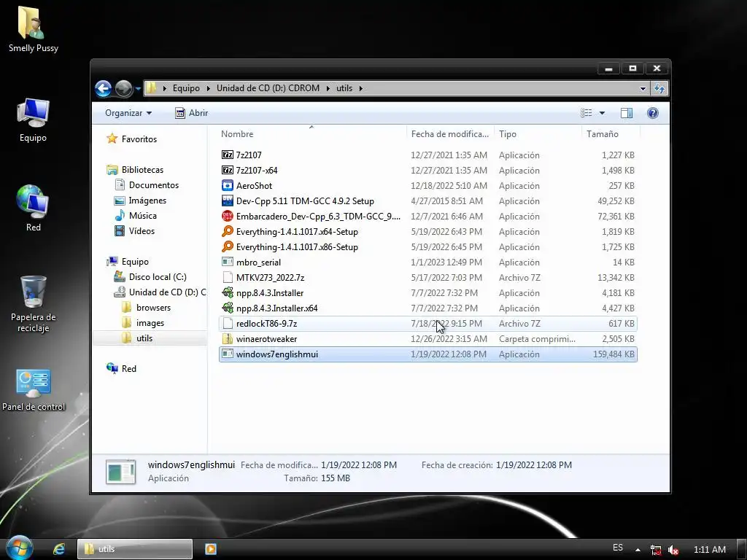Show hidden tray icons arrow
The height and width of the screenshot is (560, 747).
click(x=638, y=550)
